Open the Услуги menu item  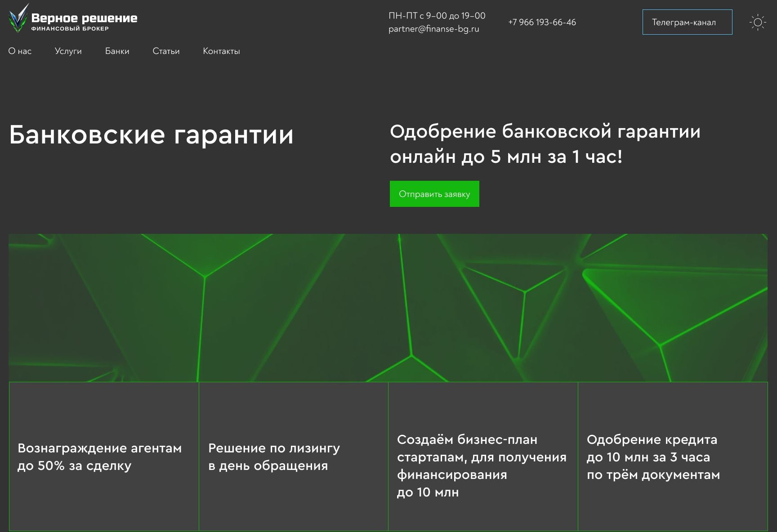[68, 51]
